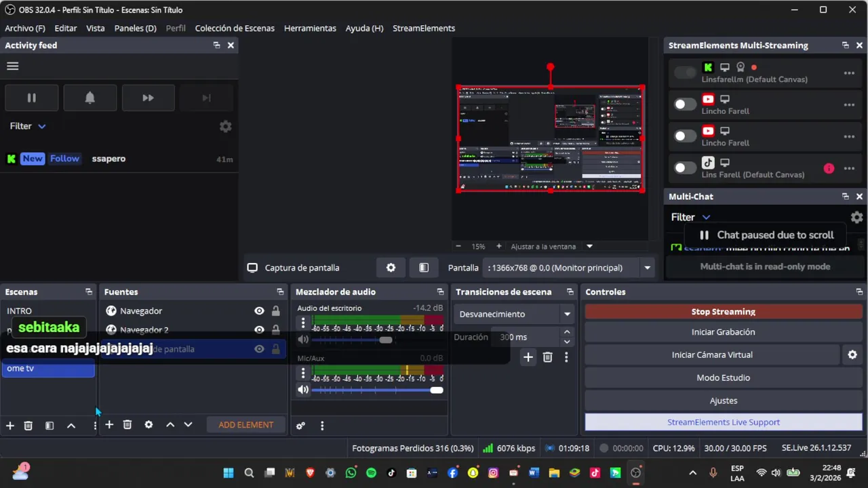Resume chat paused due to scroll
Image resolution: width=868 pixels, height=488 pixels.
(x=766, y=235)
